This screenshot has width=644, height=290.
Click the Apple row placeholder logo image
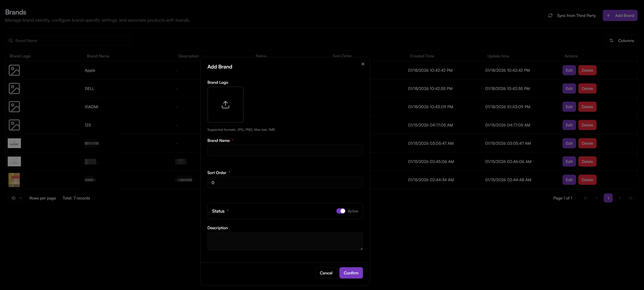point(14,70)
